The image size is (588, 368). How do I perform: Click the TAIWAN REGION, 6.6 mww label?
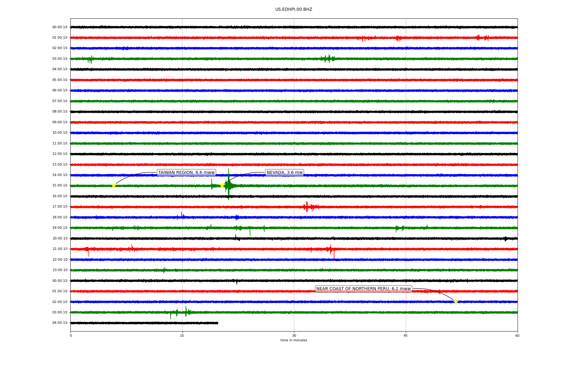[x=186, y=173]
